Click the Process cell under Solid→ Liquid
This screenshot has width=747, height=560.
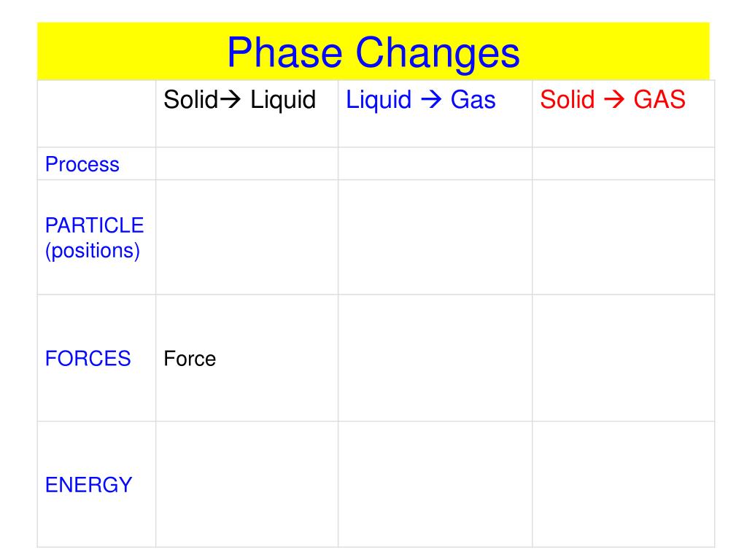247,164
